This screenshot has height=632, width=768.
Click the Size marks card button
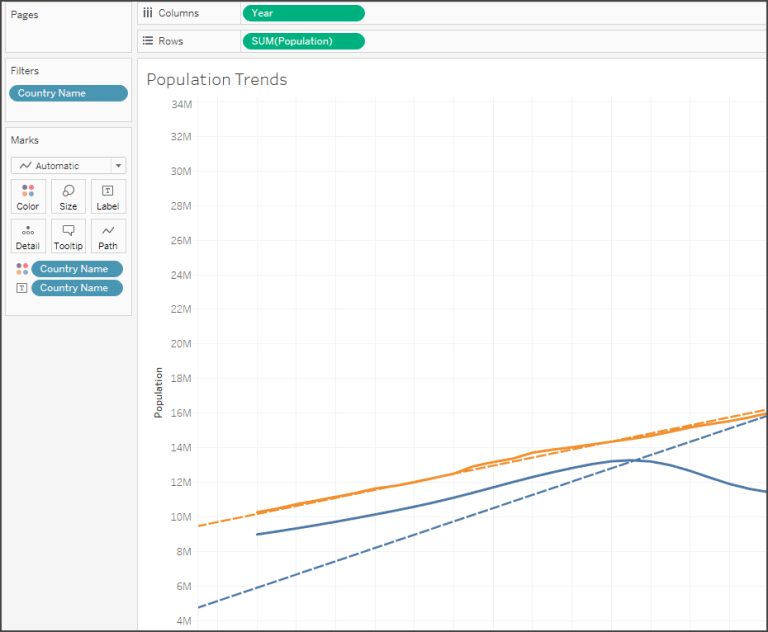pyautogui.click(x=68, y=196)
